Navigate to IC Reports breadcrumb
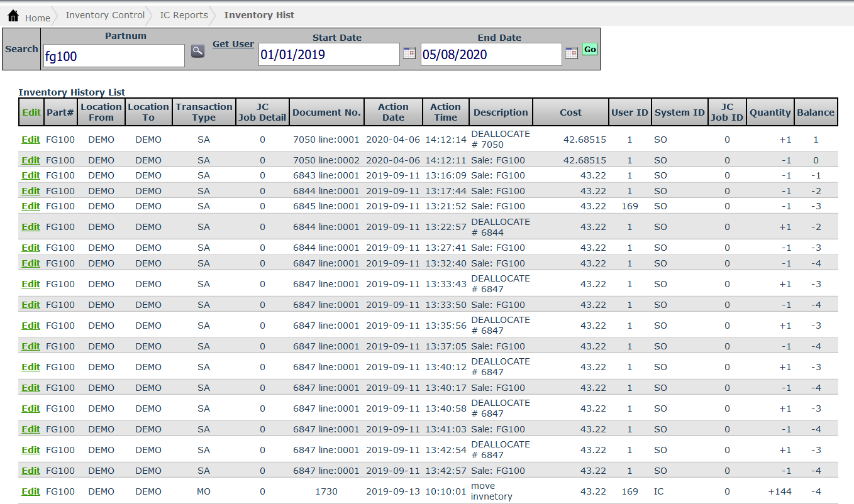Viewport: 854px width, 504px height. pos(184,15)
